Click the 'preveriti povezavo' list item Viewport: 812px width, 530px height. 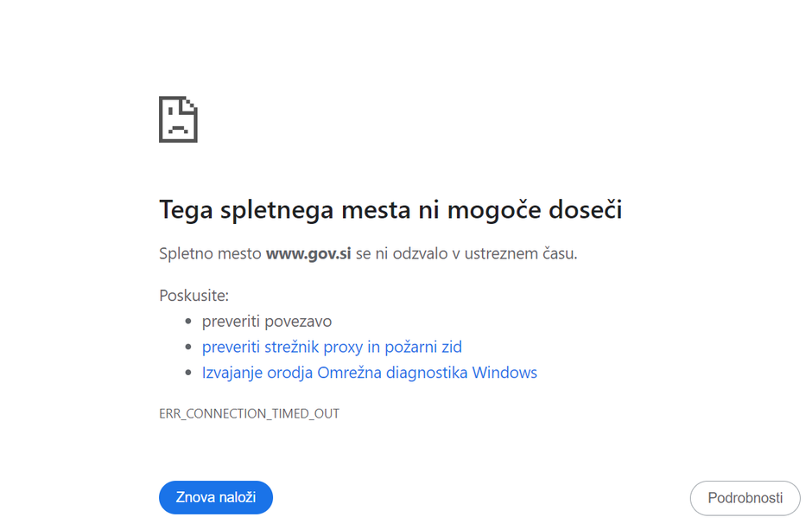point(267,321)
